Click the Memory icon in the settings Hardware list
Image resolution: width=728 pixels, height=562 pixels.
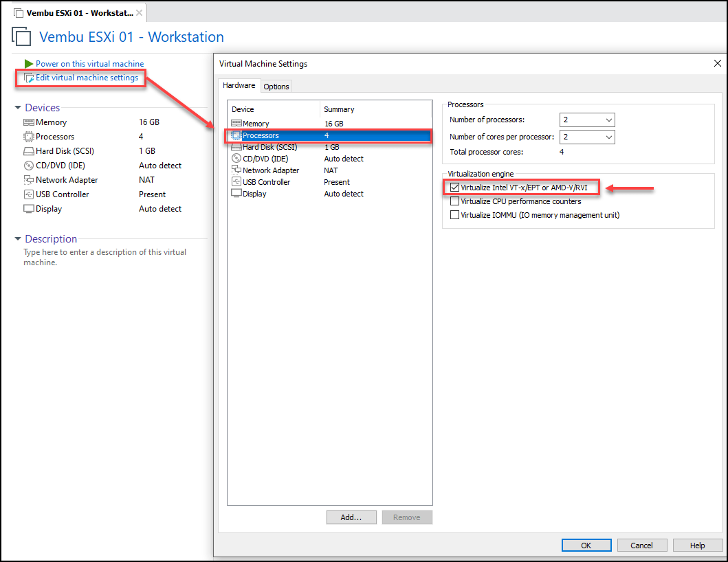[x=236, y=124]
